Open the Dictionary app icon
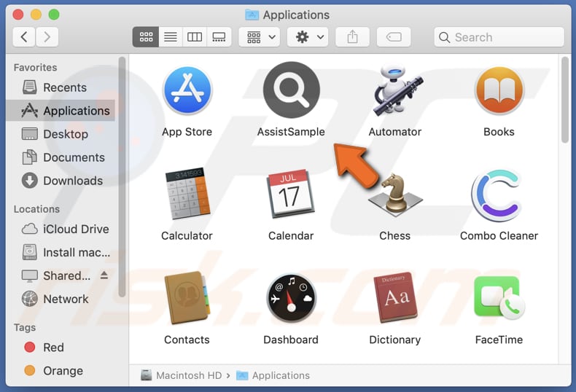The height and width of the screenshot is (392, 576). [x=395, y=298]
